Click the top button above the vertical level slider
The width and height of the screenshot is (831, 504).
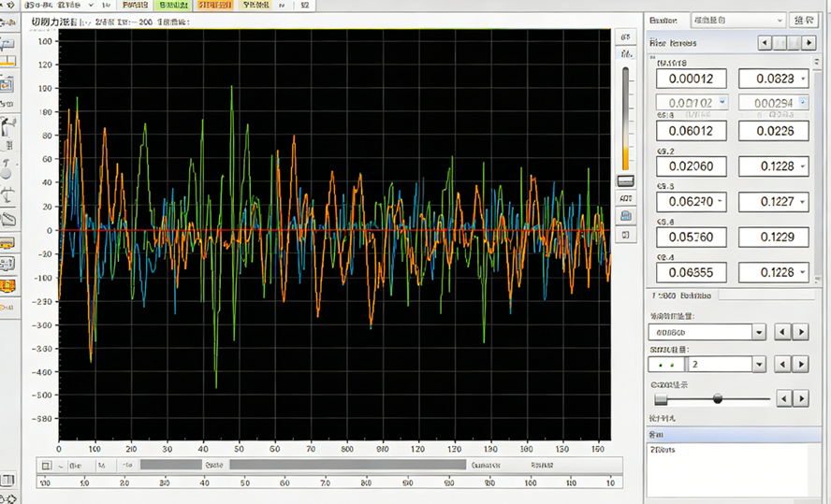(x=625, y=36)
